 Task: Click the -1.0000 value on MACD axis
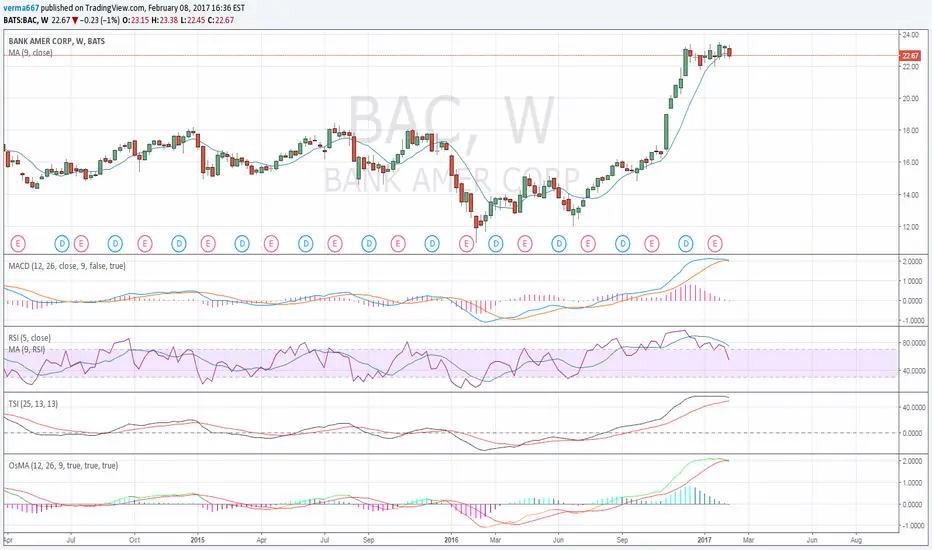tap(912, 320)
